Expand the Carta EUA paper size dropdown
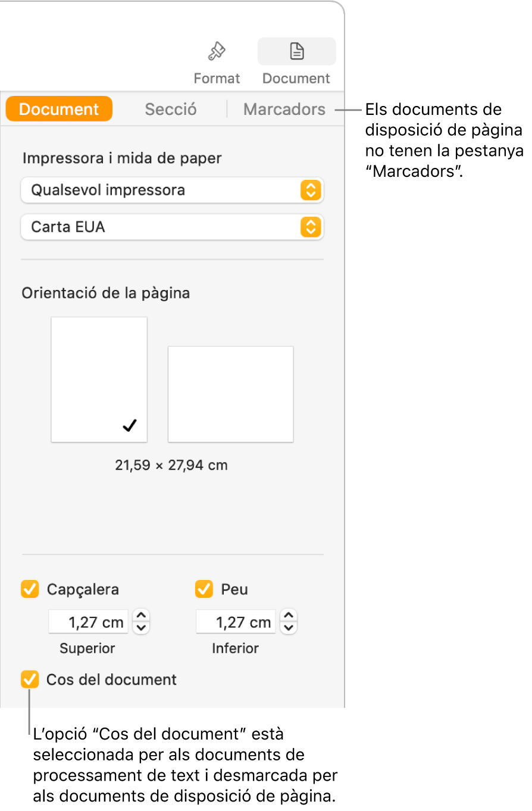The width and height of the screenshot is (532, 811). pos(172,227)
